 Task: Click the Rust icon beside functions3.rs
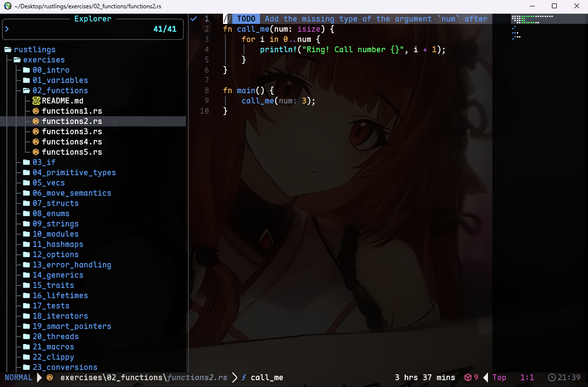[36, 132]
